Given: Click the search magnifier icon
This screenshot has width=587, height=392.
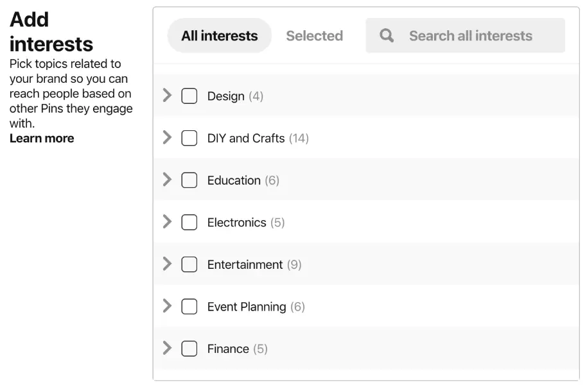Looking at the screenshot, I should click(387, 35).
